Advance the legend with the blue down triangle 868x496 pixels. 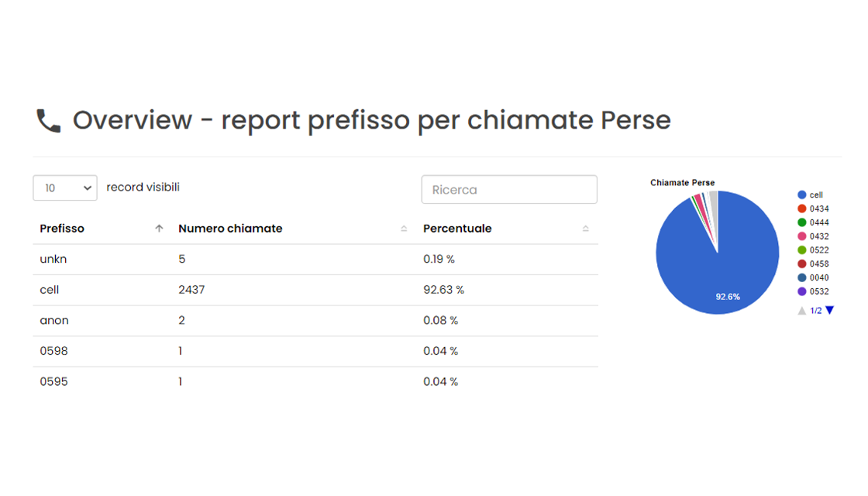pos(828,309)
